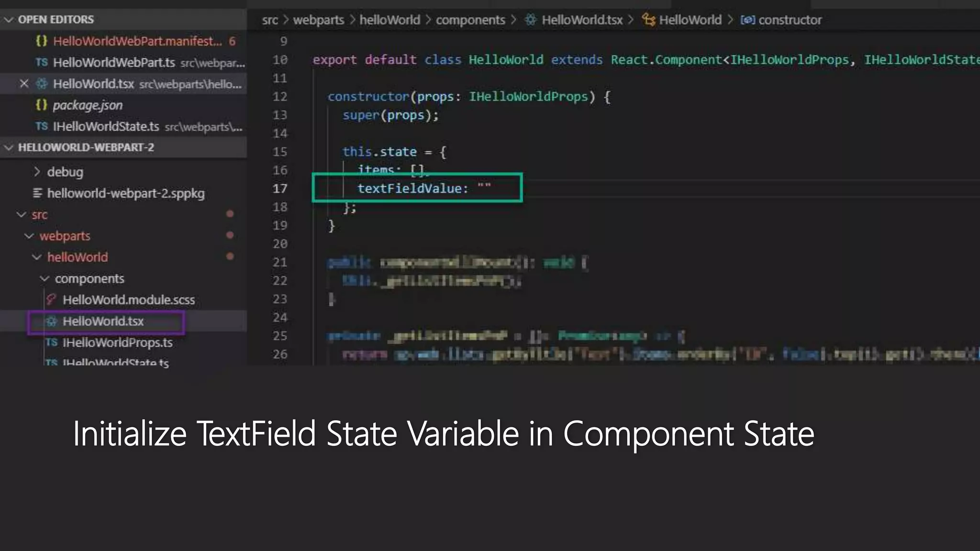Click the JSON braces icon of manifest file
The width and height of the screenshot is (980, 551).
[x=42, y=41]
